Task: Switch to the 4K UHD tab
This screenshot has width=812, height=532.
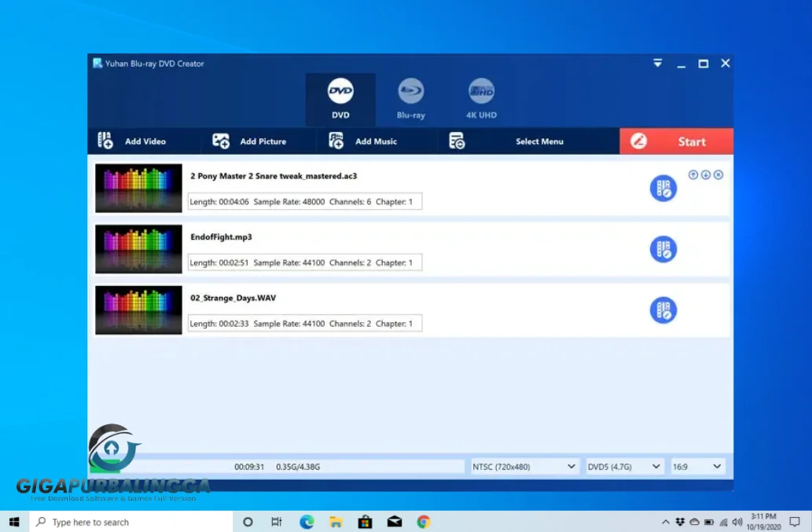Action: 481,99
